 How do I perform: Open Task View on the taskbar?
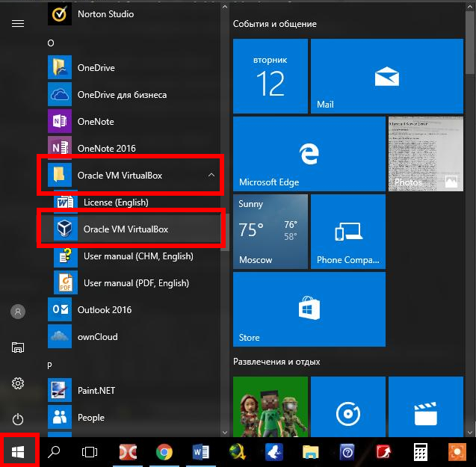90,452
